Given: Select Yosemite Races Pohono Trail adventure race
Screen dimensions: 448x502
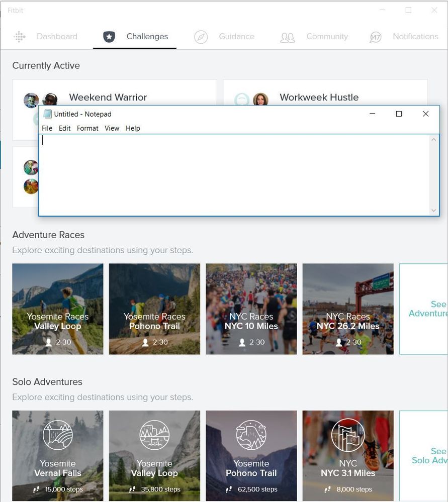Looking at the screenshot, I should coord(154,309).
